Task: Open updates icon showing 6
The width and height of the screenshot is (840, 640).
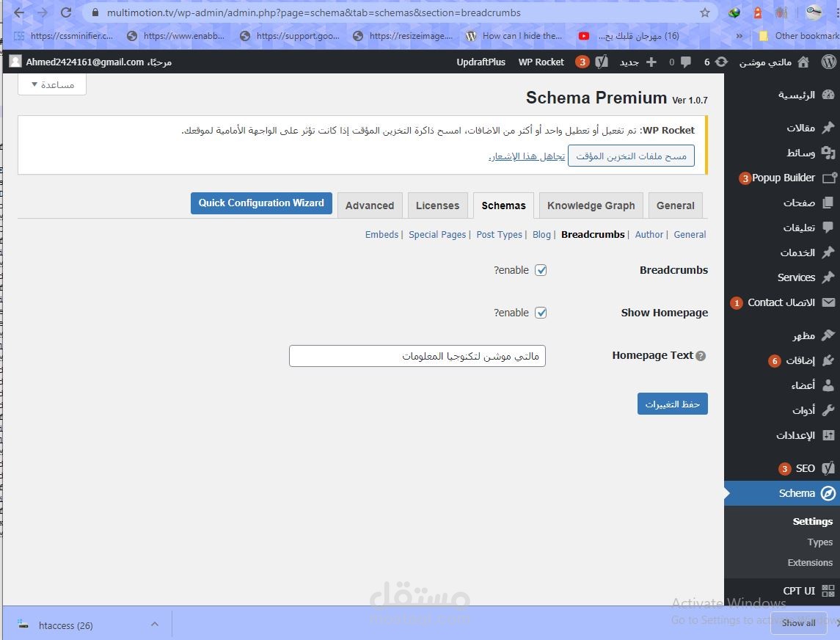Action: tap(722, 62)
